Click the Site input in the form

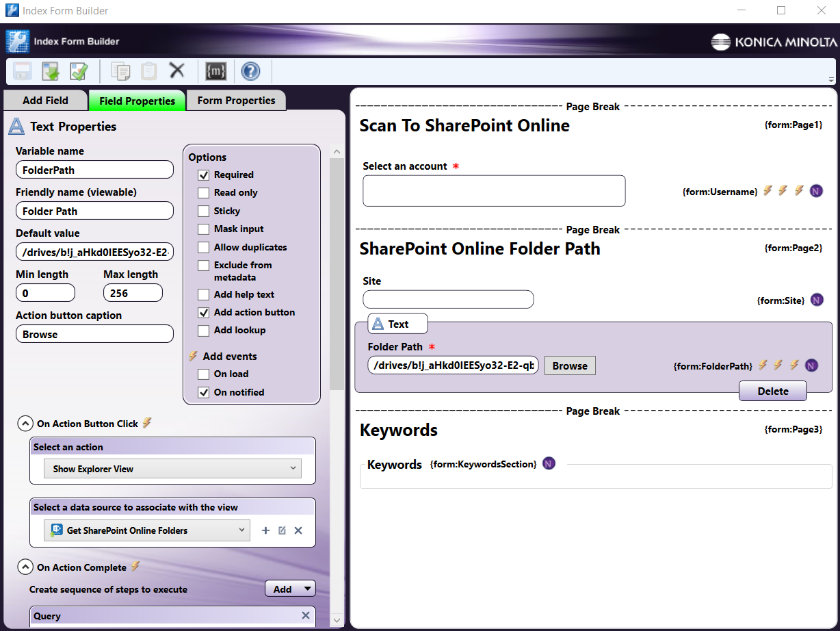448,300
